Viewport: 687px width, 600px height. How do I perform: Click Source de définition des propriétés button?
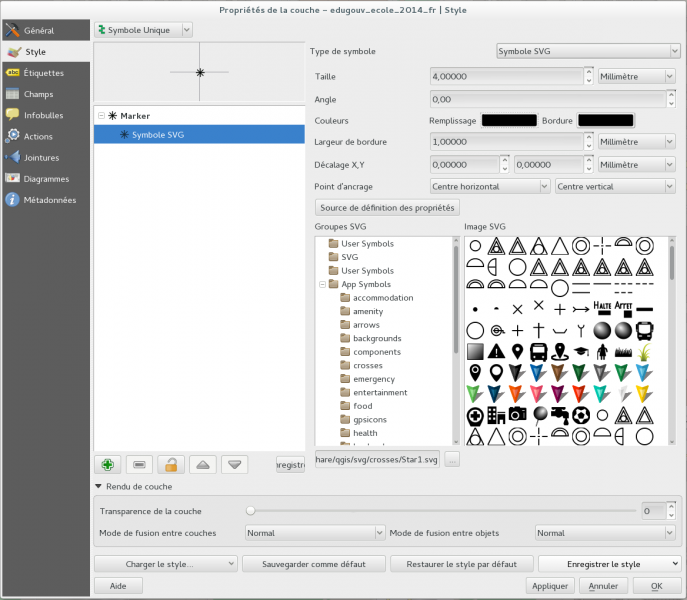[387, 208]
